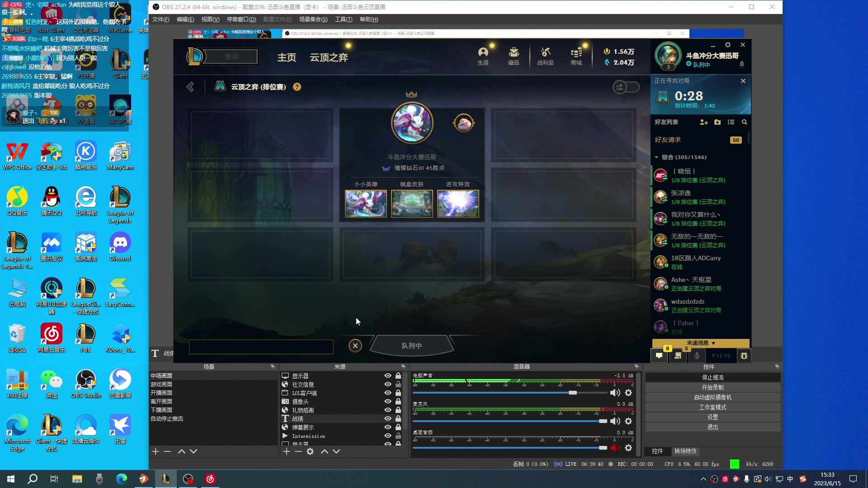Toggle visibility of 显示器 source
The width and height of the screenshot is (868, 488).
click(x=388, y=375)
